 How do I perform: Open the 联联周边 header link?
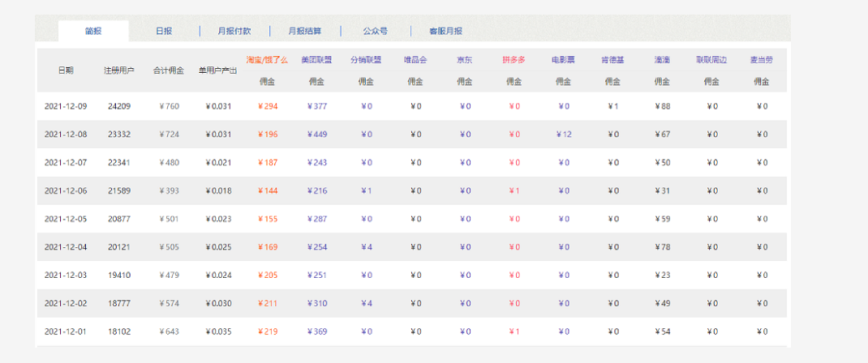pyautogui.click(x=712, y=60)
